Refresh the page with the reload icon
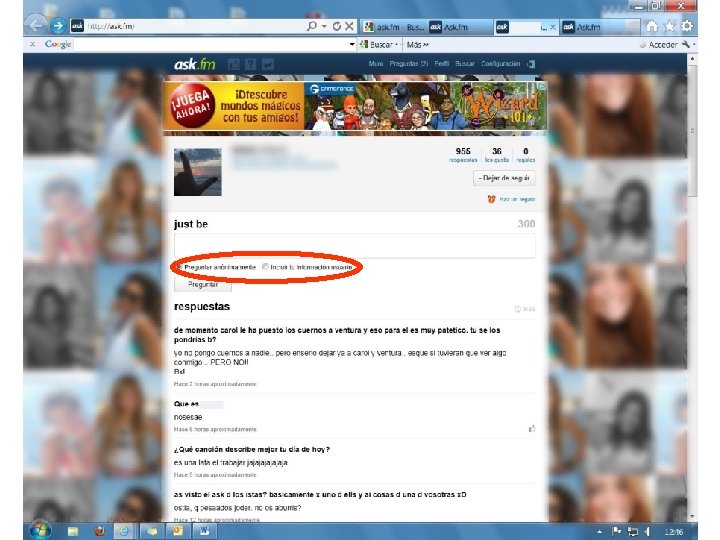Viewport: 720px width, 540px height. click(337, 26)
